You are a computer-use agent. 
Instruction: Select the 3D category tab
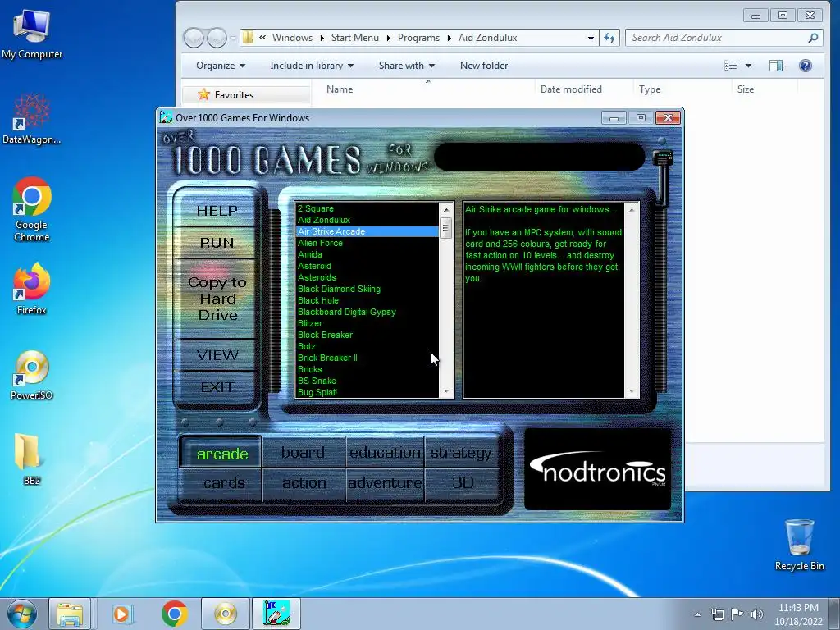coord(463,483)
